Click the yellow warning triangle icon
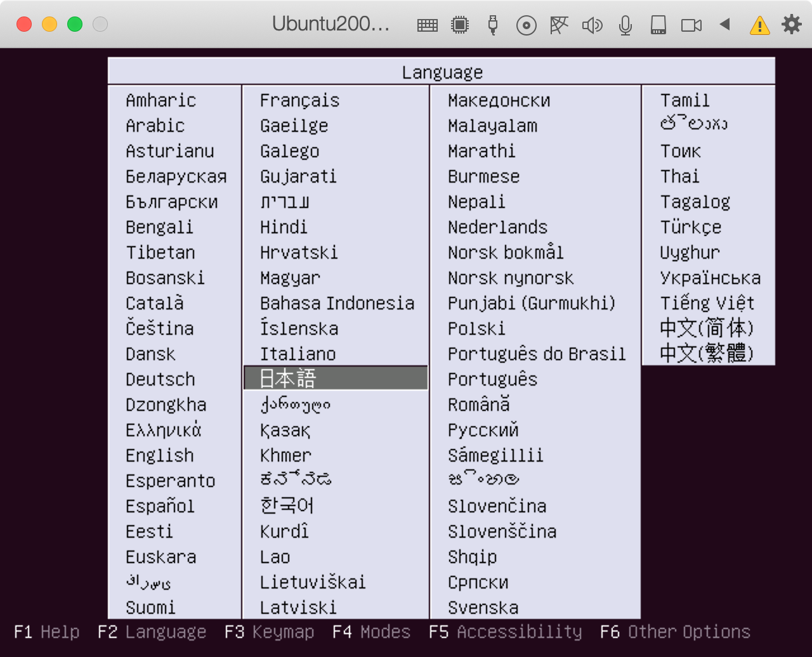 [759, 25]
